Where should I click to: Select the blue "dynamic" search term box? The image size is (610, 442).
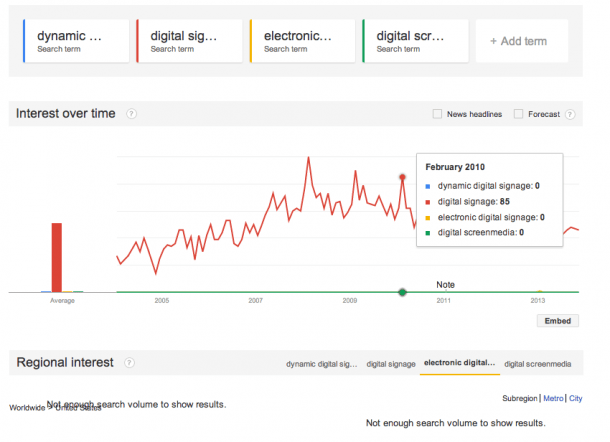pos(76,41)
